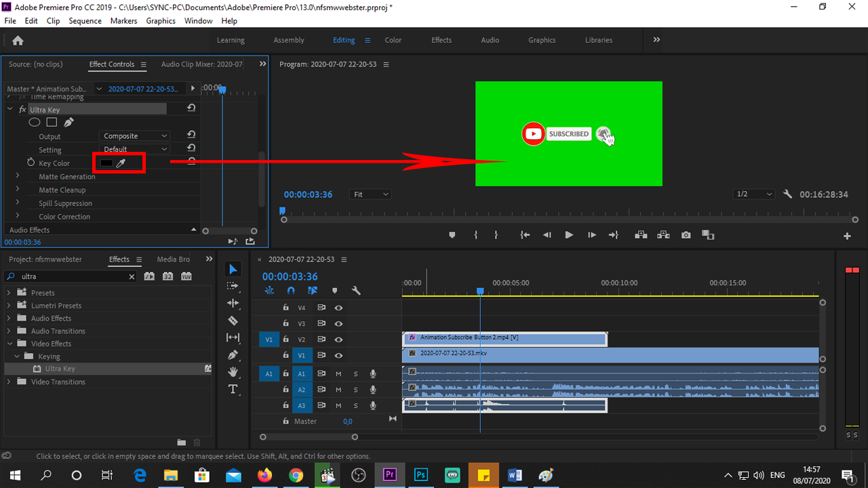This screenshot has width=868, height=488.
Task: Clear the ultra search field with X
Action: [132, 276]
